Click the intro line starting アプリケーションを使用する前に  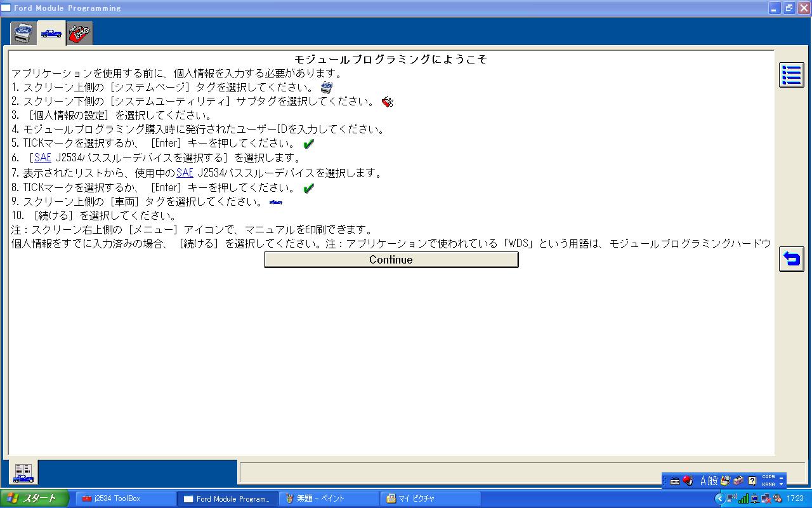point(177,74)
